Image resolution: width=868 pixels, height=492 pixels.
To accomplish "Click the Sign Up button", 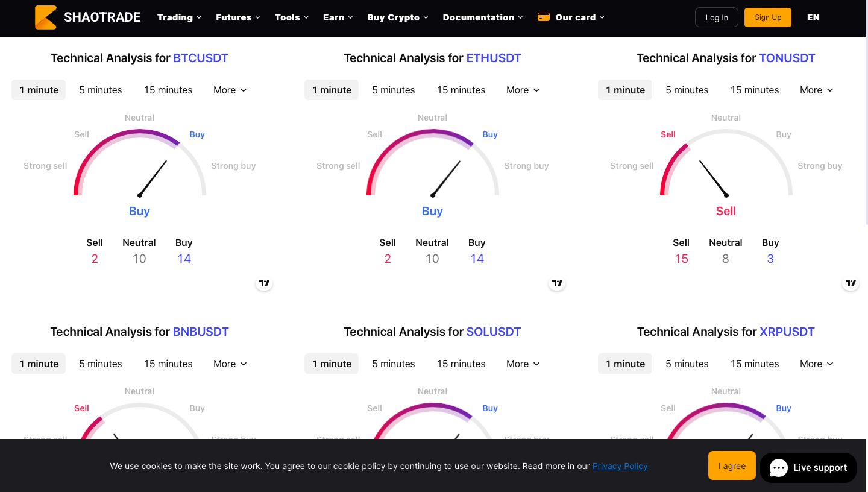I will click(x=768, y=17).
